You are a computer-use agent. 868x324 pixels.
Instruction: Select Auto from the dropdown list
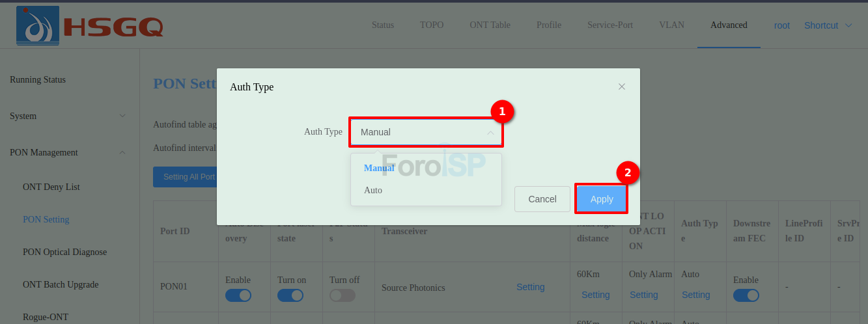373,190
